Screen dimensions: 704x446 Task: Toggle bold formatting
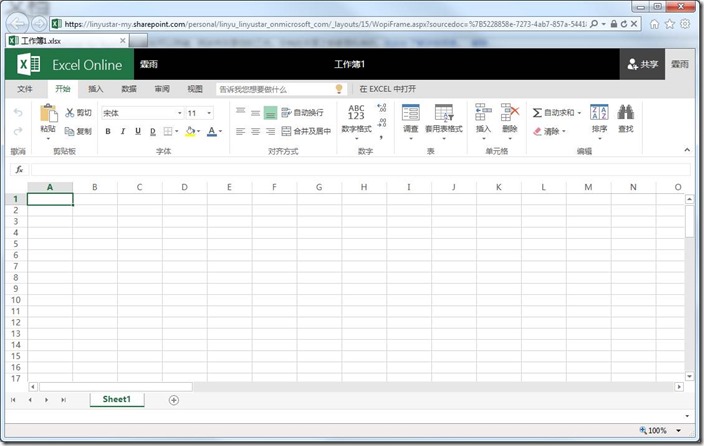[x=108, y=131]
